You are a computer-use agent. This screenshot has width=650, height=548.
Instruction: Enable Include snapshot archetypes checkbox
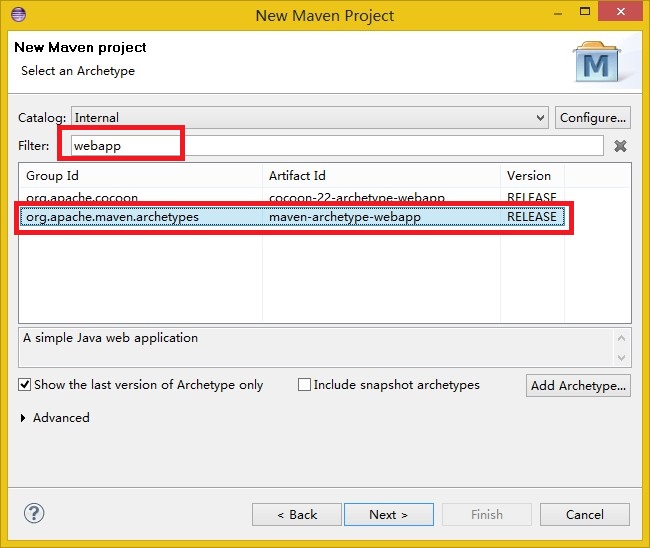[304, 385]
